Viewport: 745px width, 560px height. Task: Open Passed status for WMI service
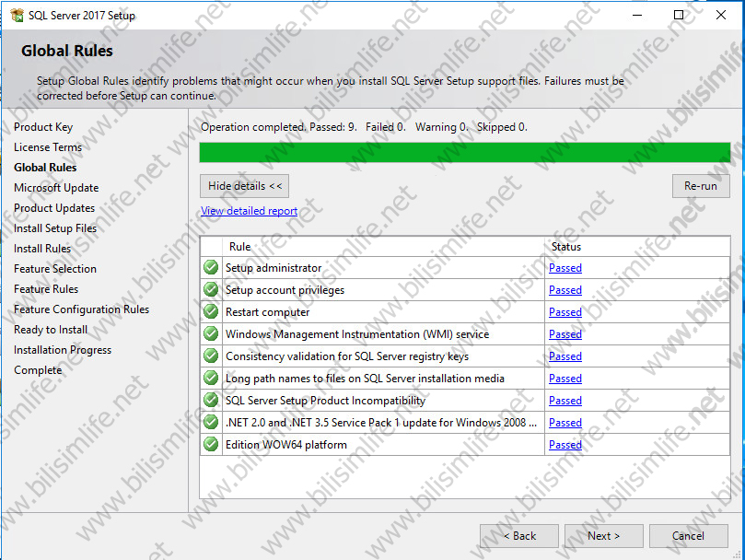565,333
